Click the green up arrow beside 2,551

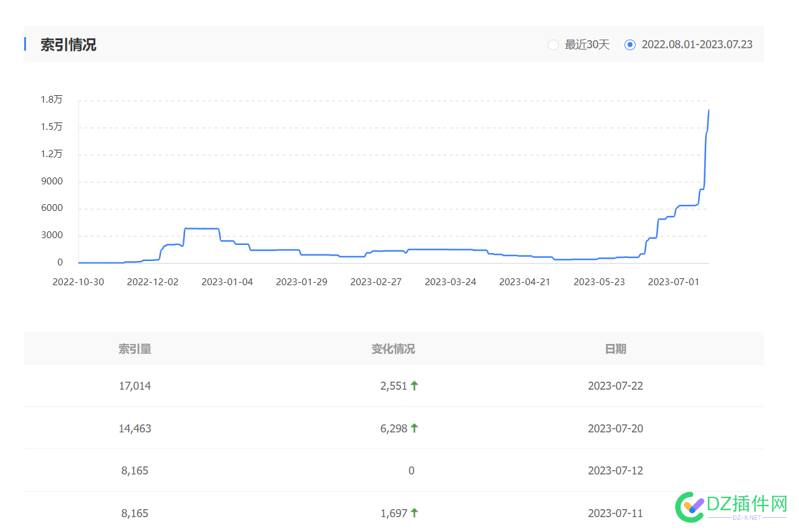[x=415, y=385]
